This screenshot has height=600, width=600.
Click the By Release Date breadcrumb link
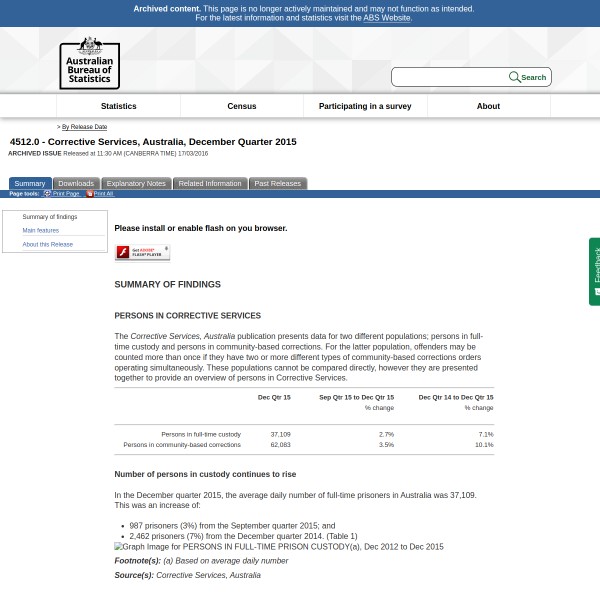click(x=84, y=127)
